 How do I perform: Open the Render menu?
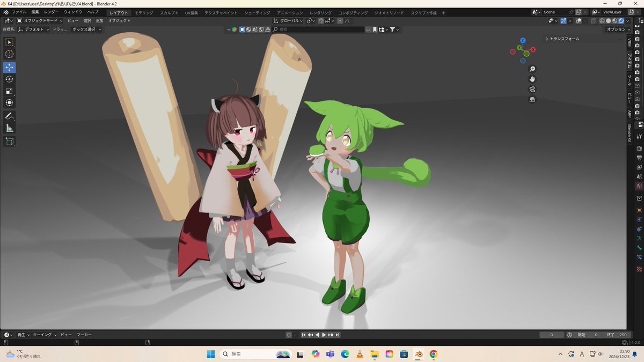[52, 12]
